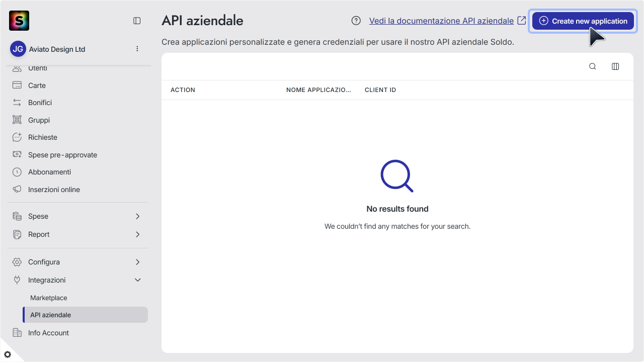The width and height of the screenshot is (644, 362).
Task: Click the large magnifier empty-state illustration
Action: coord(397,176)
